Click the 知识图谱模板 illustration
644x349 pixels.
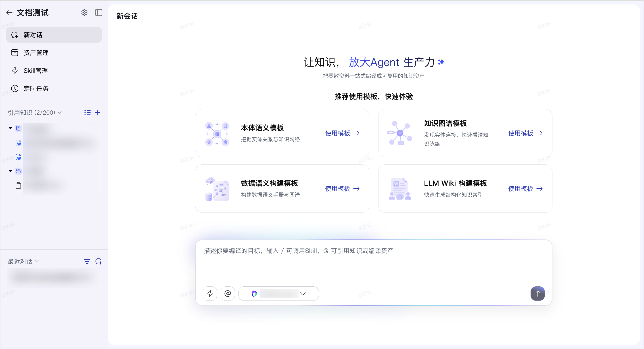[399, 133]
